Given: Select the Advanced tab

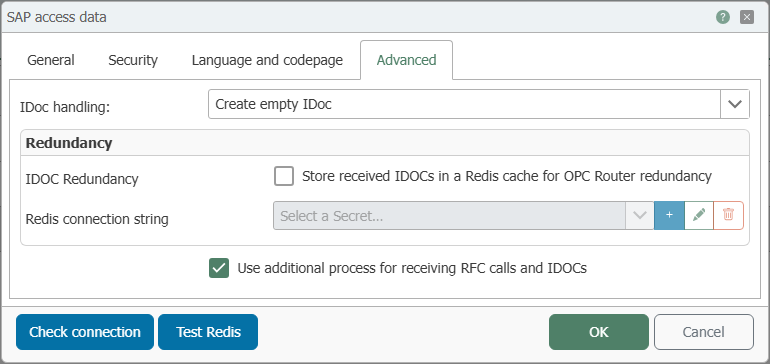Looking at the screenshot, I should point(407,60).
